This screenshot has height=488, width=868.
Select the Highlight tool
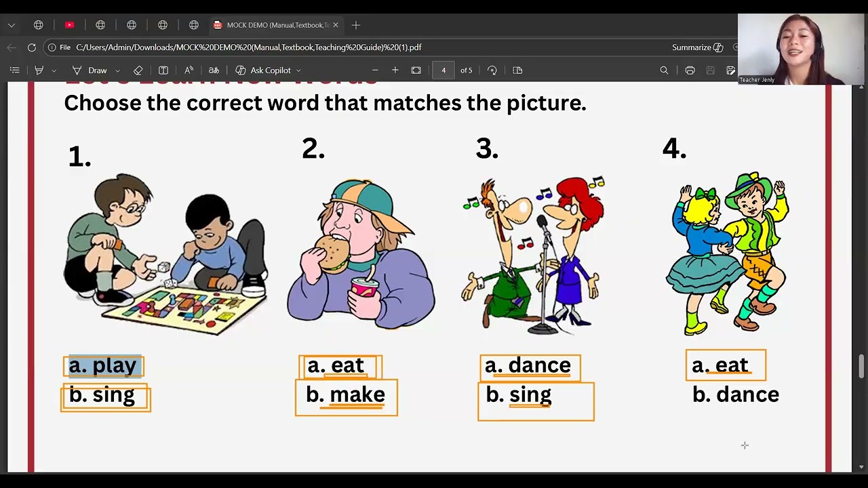pyautogui.click(x=39, y=70)
